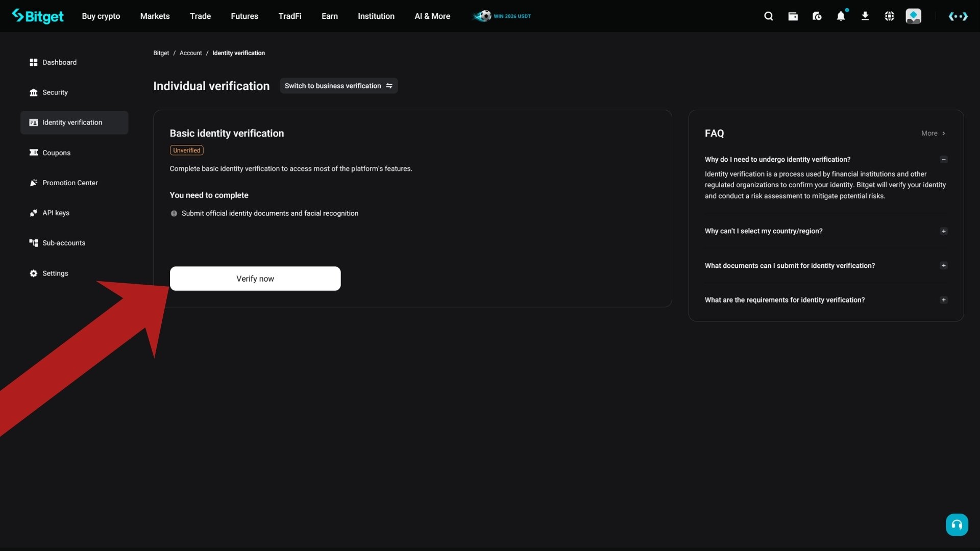Click the Dashboard grid icon

(x=34, y=62)
